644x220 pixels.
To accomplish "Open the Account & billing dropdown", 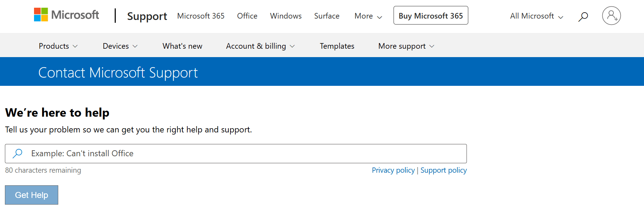I will coord(260,46).
